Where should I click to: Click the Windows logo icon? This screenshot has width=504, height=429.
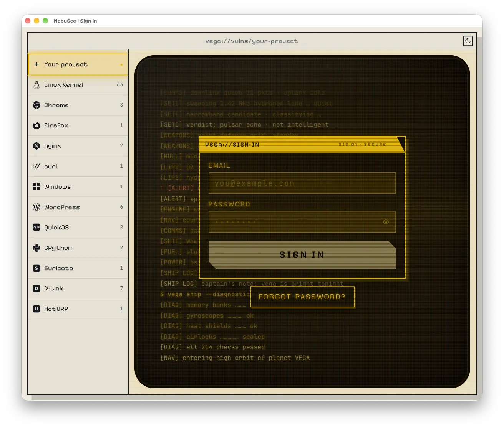click(x=36, y=186)
